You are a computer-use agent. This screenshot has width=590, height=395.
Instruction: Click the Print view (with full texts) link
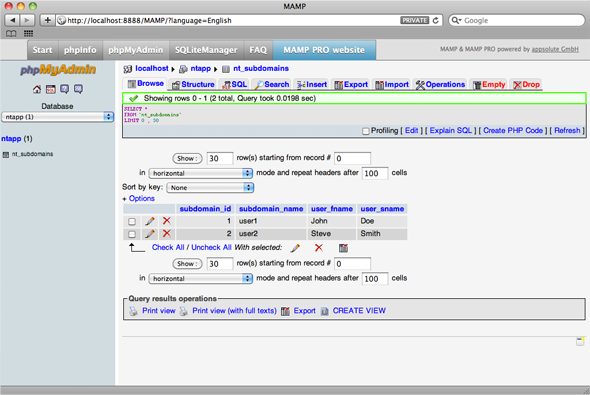pyautogui.click(x=234, y=311)
